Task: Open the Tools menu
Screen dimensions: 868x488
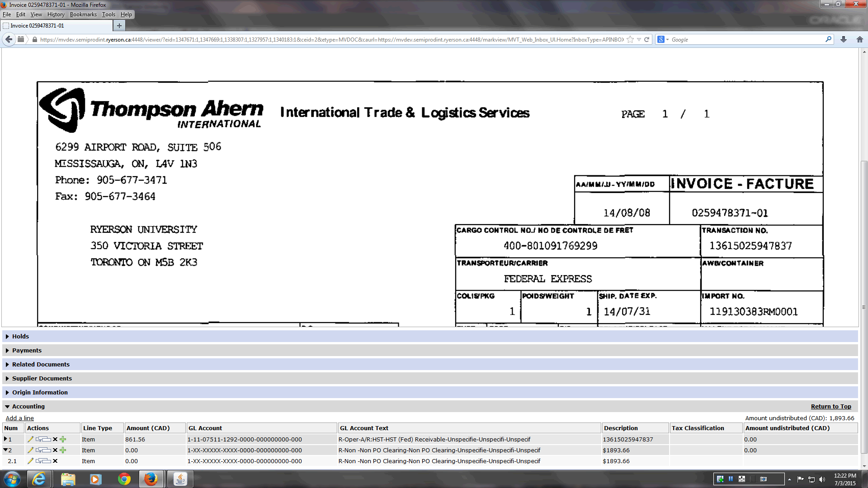Action: pos(108,14)
